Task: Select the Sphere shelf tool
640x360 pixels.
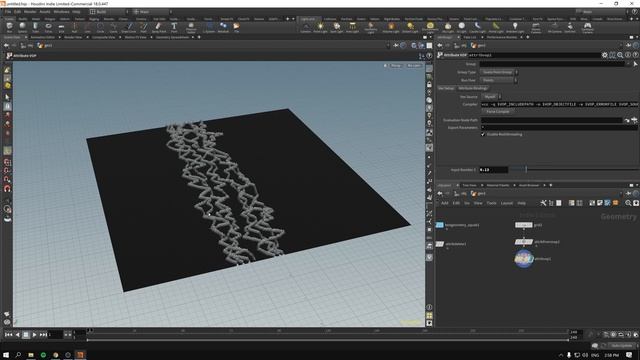Action: [22, 27]
